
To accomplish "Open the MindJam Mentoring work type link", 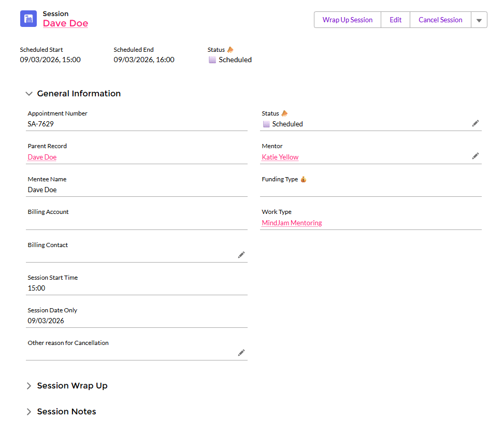I will [292, 223].
